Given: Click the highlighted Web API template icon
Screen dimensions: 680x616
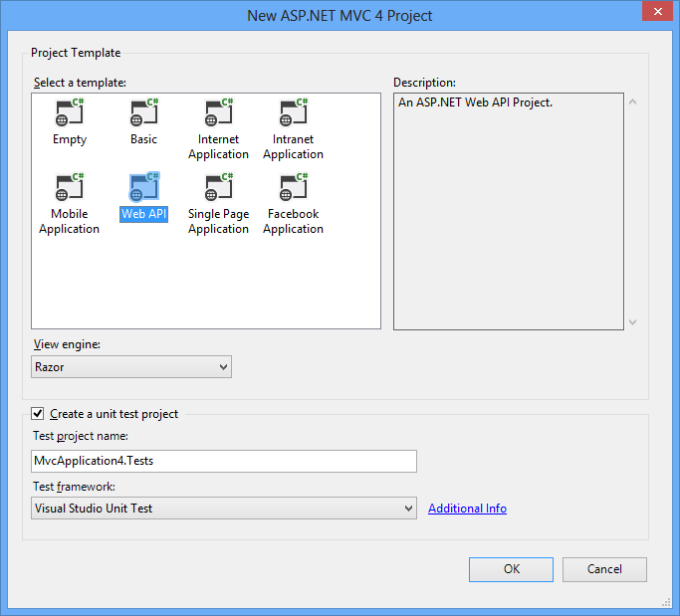Looking at the screenshot, I should click(x=144, y=187).
